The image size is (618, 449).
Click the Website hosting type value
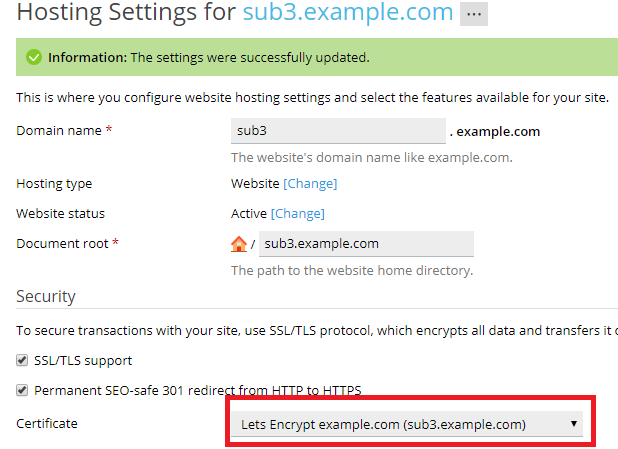255,184
